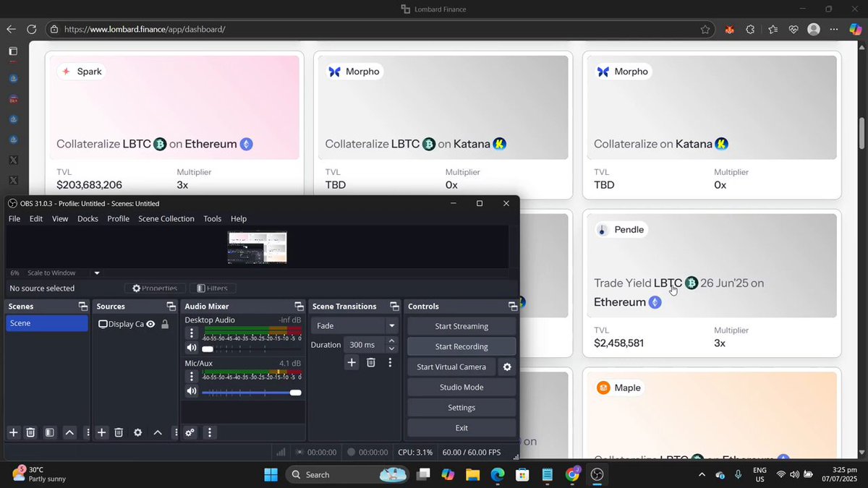The height and width of the screenshot is (488, 868).
Task: Open the Fade transition dropdown
Action: pos(354,326)
